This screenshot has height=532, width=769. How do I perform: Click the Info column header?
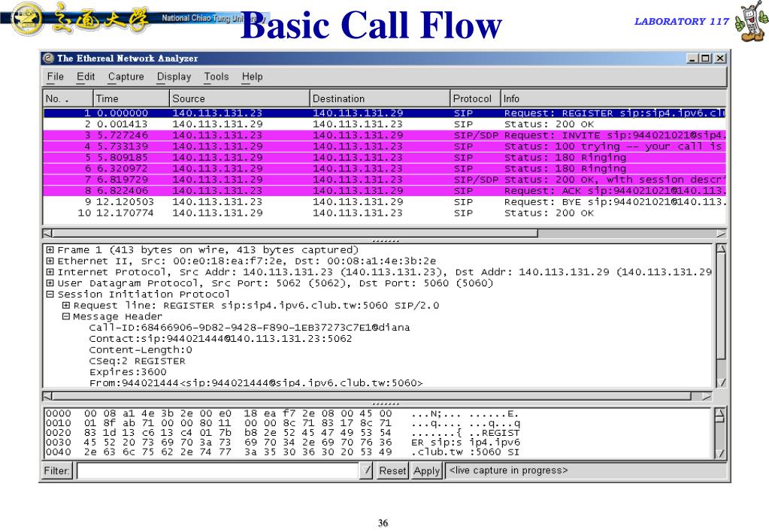point(613,98)
